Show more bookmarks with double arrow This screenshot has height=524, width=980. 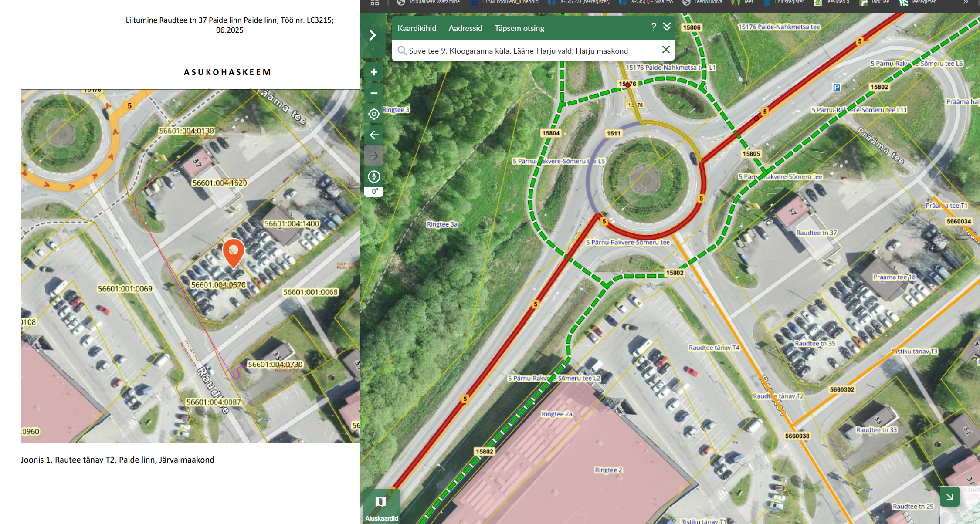point(966,2)
